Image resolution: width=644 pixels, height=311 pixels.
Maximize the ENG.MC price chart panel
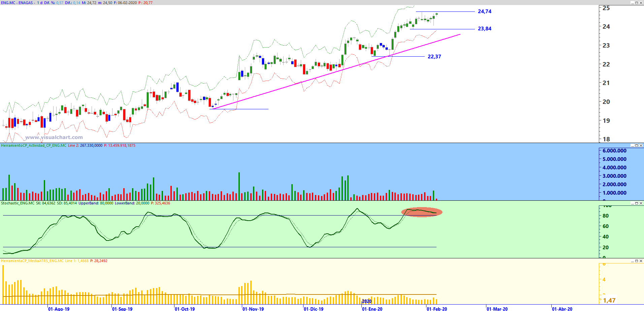[637, 3]
